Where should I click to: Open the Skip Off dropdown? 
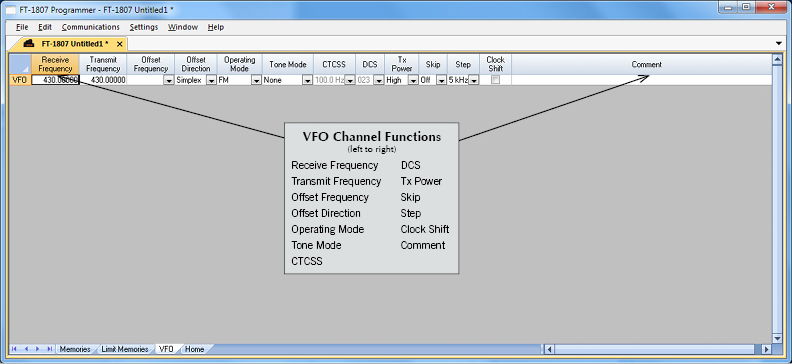click(441, 80)
